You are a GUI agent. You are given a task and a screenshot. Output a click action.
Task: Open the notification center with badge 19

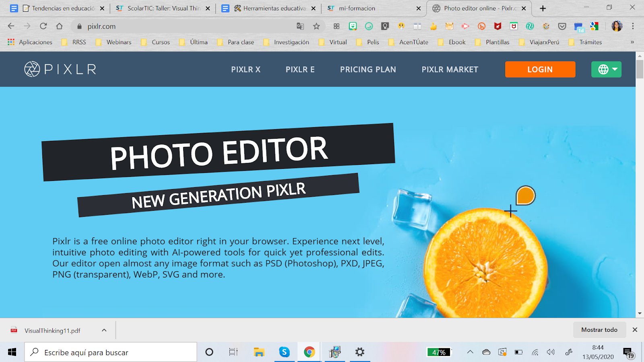628,353
